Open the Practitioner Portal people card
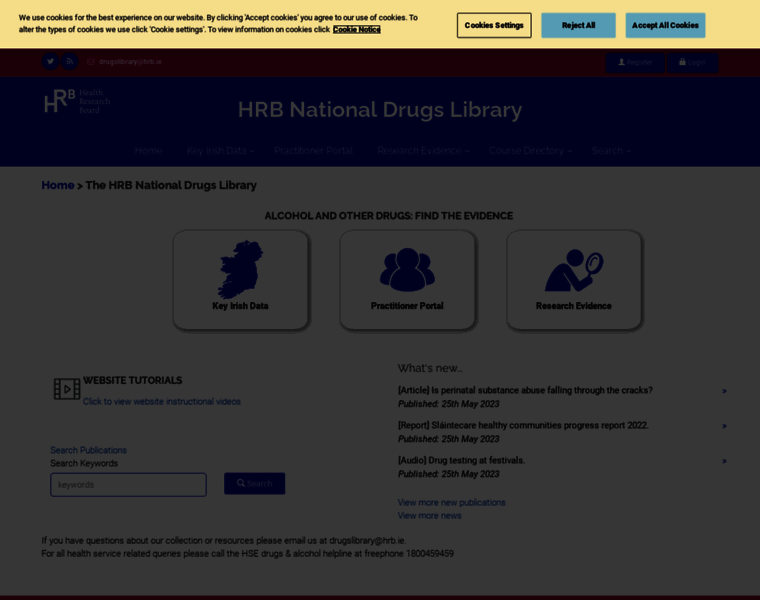 click(x=407, y=280)
